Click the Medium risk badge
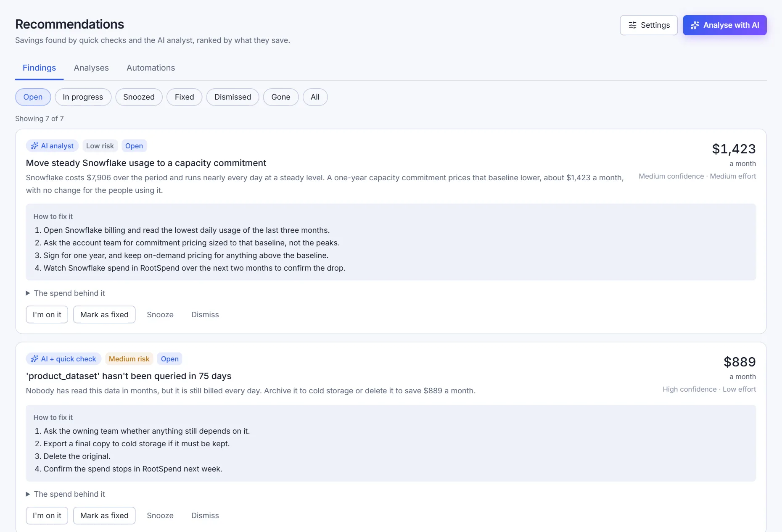782x532 pixels. pos(129,359)
